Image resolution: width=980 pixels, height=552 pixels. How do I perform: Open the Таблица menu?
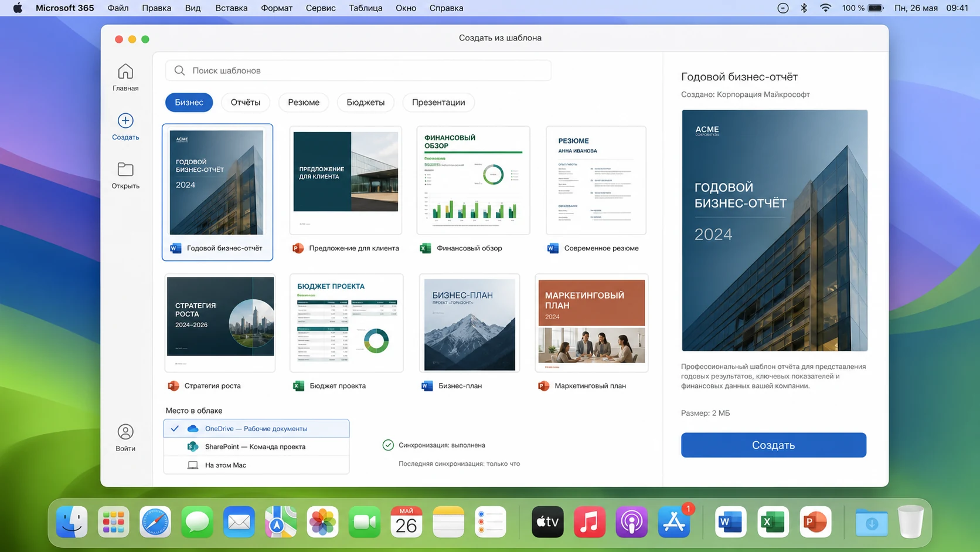point(366,8)
